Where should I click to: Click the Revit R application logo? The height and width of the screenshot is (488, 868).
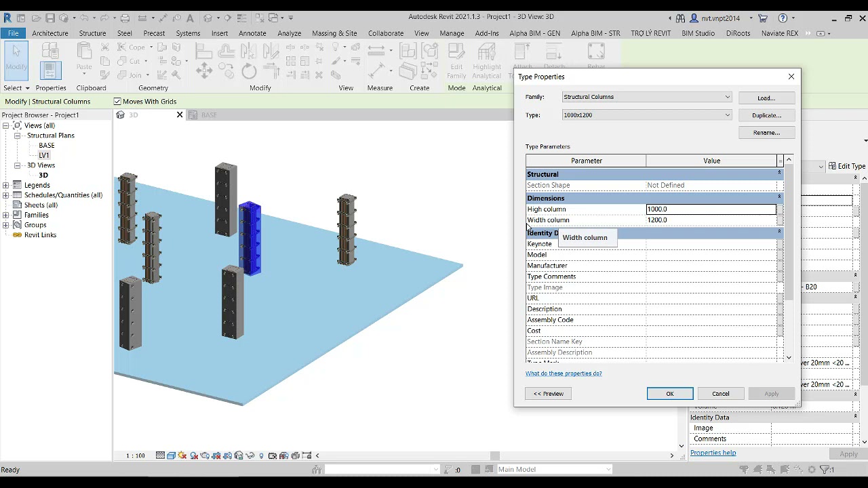[7, 18]
